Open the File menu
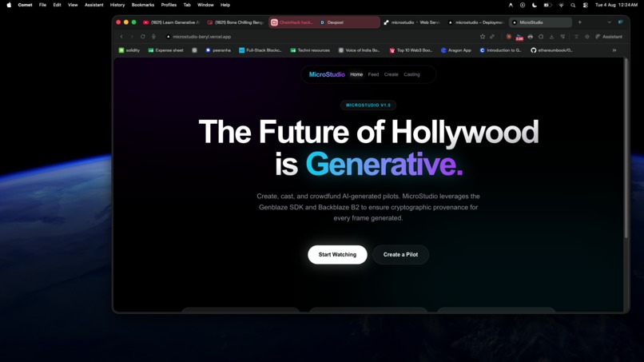This screenshot has width=644, height=362. tap(42, 5)
